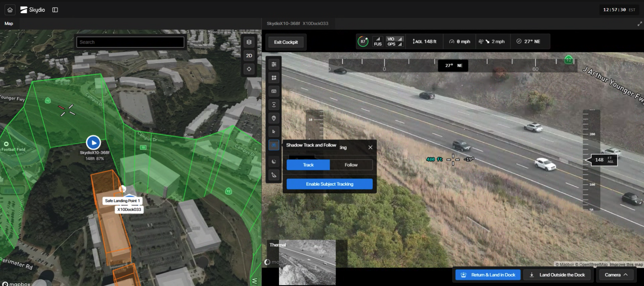
Task: Recenter map with the locate icon
Action: click(x=249, y=69)
